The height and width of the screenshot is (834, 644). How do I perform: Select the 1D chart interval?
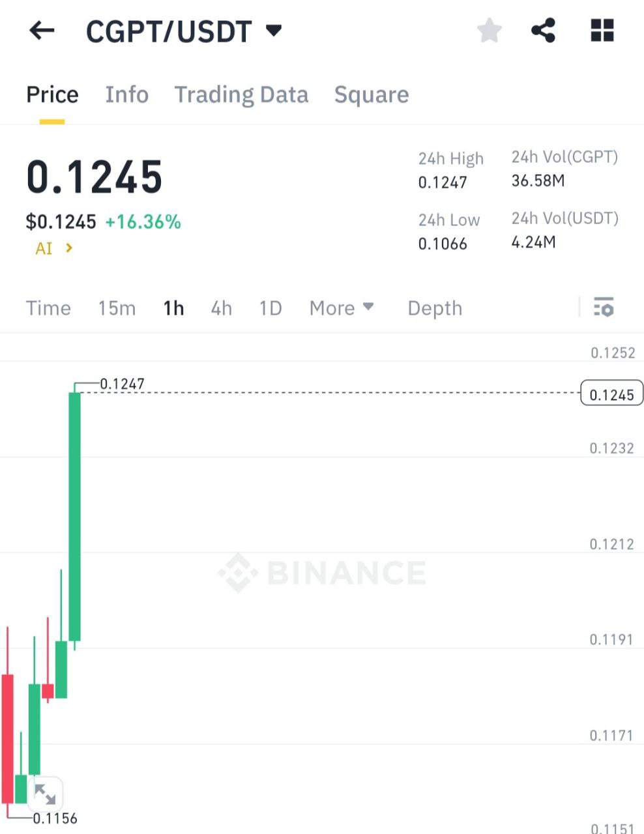coord(271,308)
